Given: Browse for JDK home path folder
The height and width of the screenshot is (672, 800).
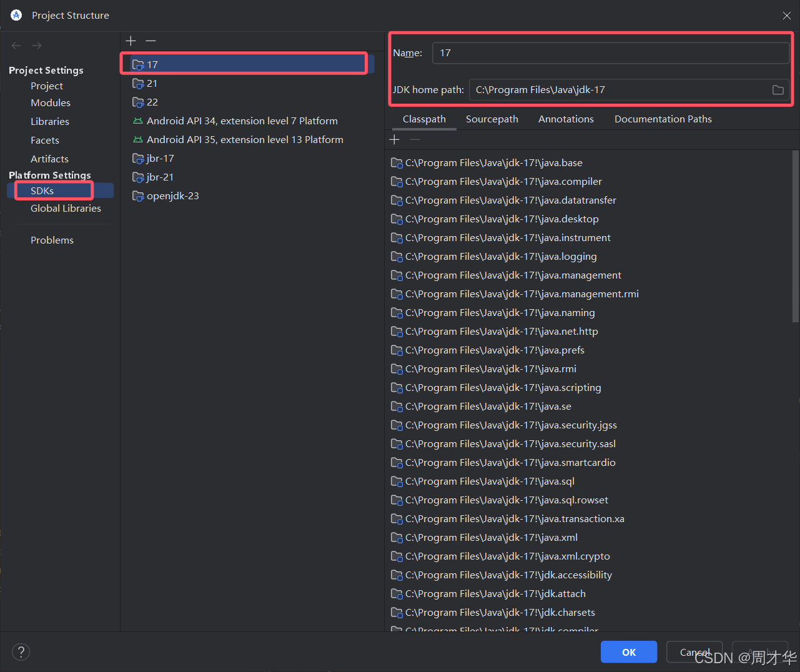Looking at the screenshot, I should click(x=778, y=90).
